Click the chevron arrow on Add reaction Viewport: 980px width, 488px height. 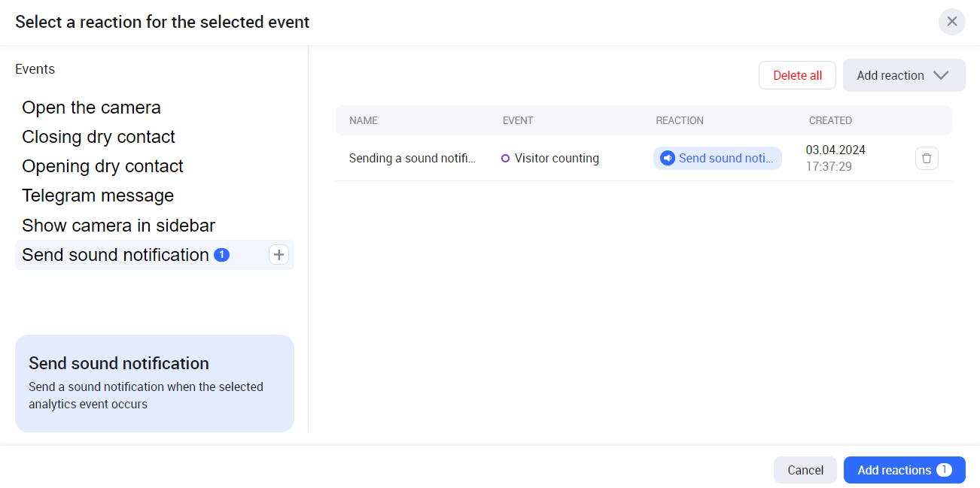coord(940,75)
